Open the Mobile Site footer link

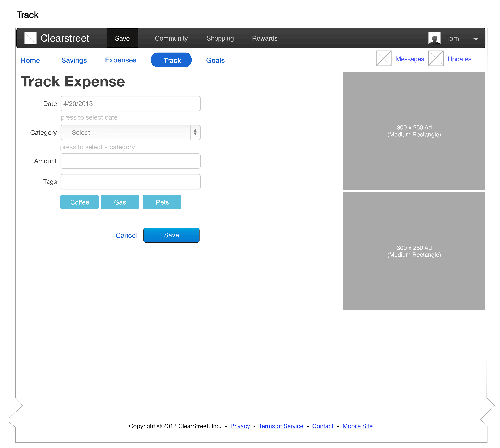(357, 426)
